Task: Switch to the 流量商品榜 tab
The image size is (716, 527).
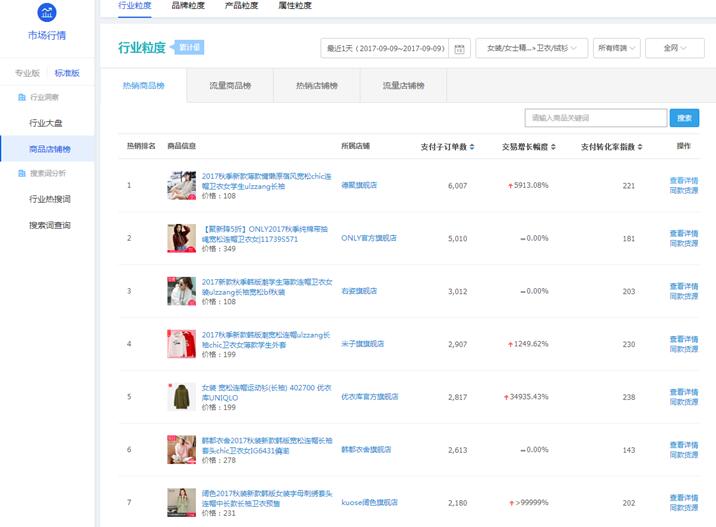Action: coord(230,85)
